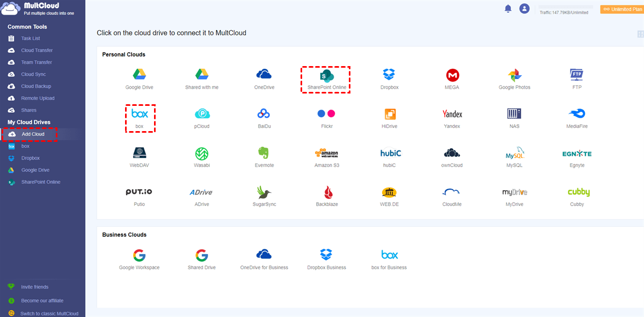Connect Google Drive personal cloud

point(140,80)
